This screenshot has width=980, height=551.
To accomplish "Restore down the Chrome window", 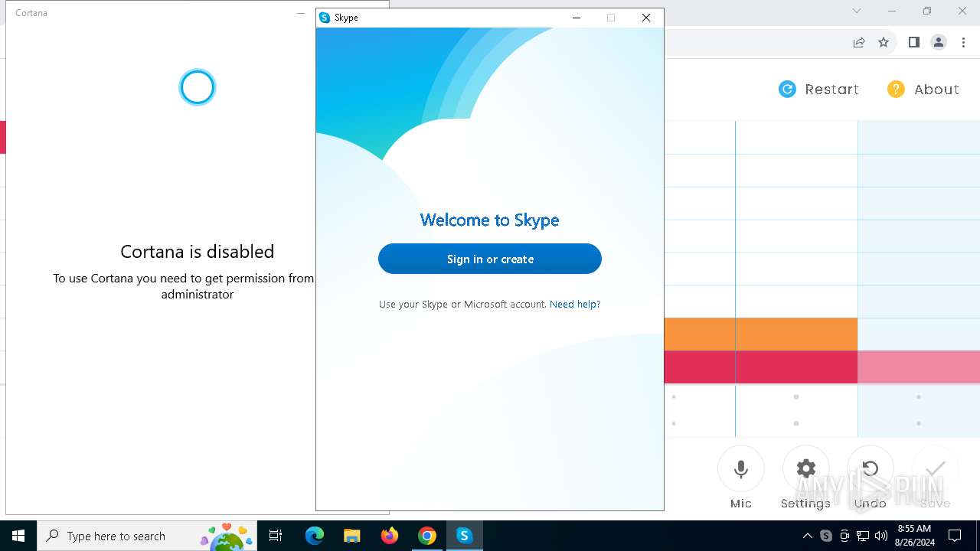I will (927, 11).
